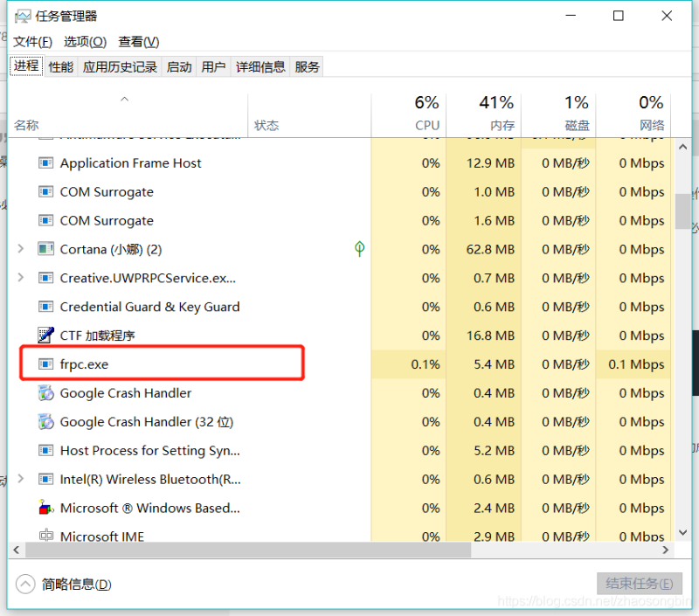Select the Host Process for Setting Syn row
The height and width of the screenshot is (616, 699).
coord(340,451)
